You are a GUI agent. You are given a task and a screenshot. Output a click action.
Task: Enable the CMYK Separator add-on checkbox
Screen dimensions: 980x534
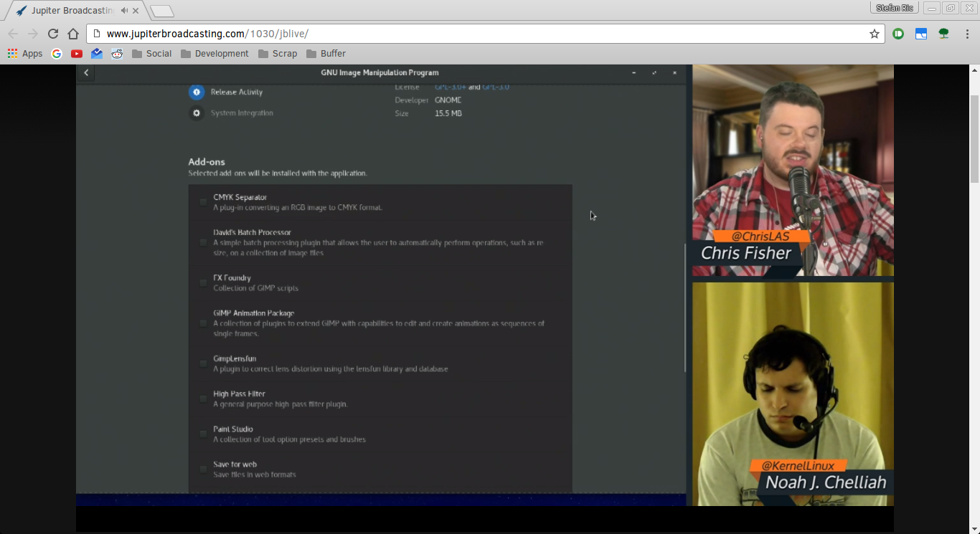pos(203,202)
